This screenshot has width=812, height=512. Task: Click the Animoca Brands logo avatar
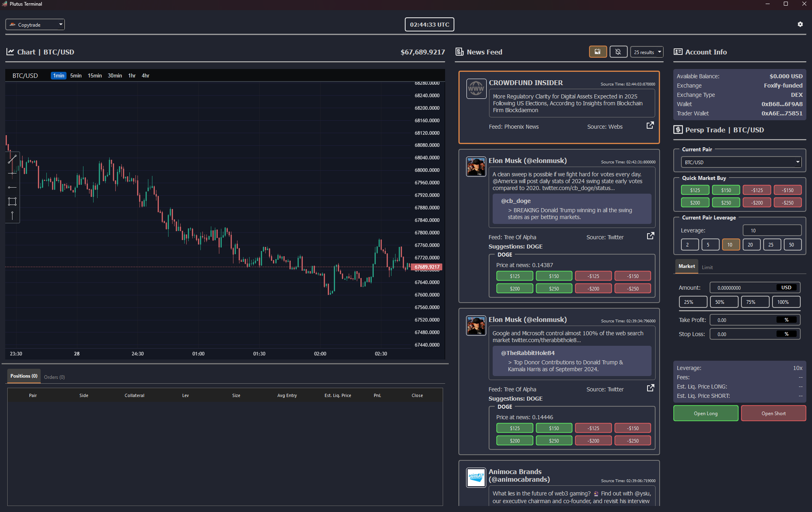point(476,478)
